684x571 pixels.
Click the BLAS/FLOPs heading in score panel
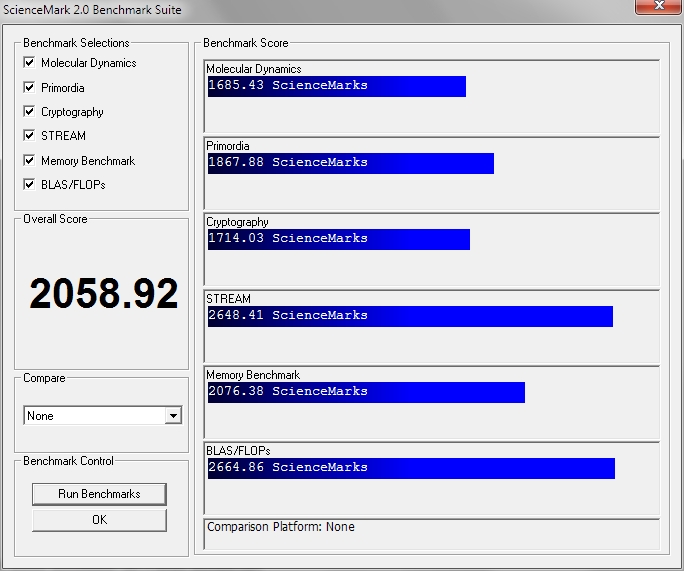pos(238,451)
